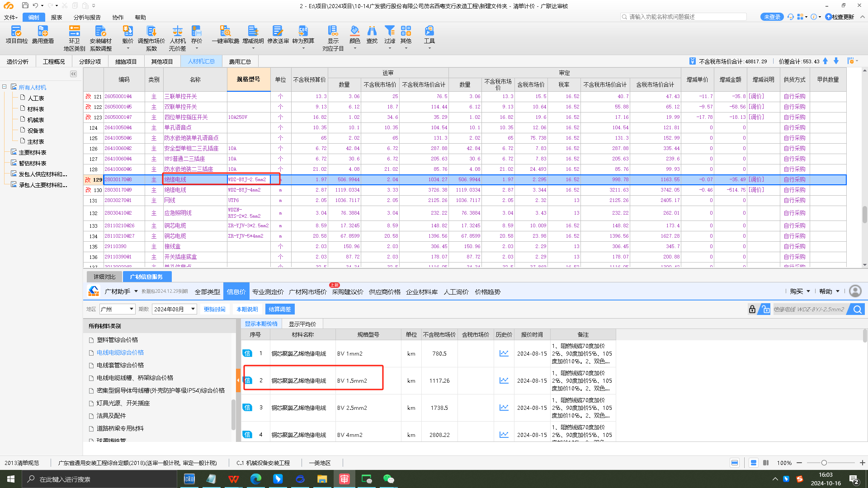Click the user avatar icon
Viewport: 868px width, 488px height.
pos(855,291)
